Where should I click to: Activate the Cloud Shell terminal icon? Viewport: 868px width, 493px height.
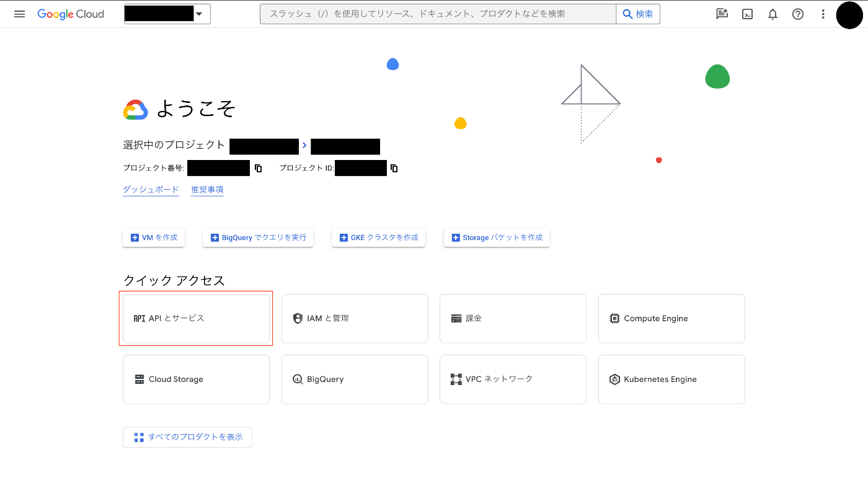pyautogui.click(x=748, y=14)
